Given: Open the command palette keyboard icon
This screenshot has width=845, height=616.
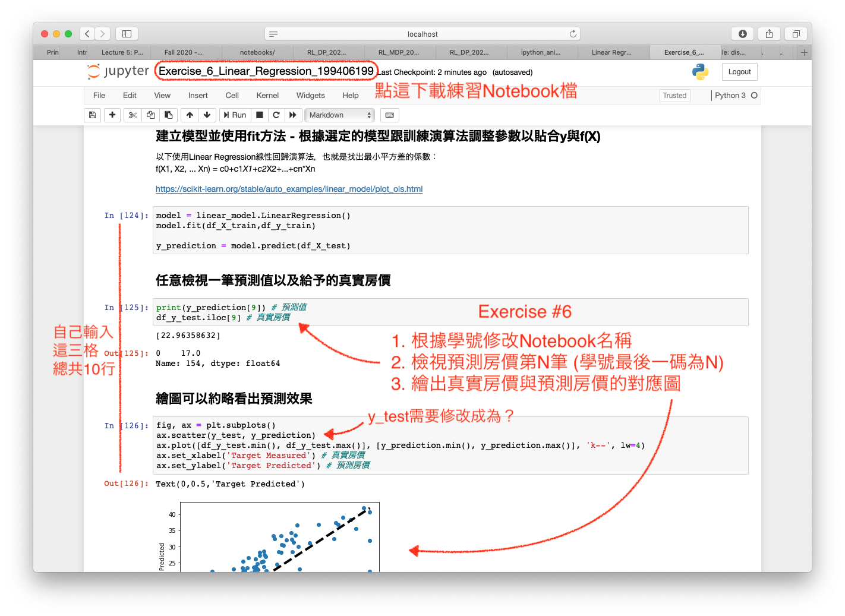Looking at the screenshot, I should point(390,115).
